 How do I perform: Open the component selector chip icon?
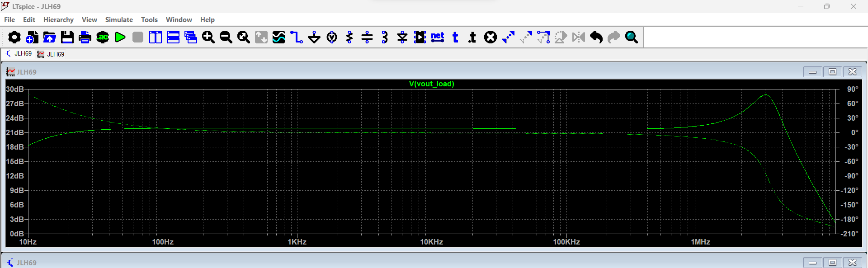pyautogui.click(x=420, y=37)
